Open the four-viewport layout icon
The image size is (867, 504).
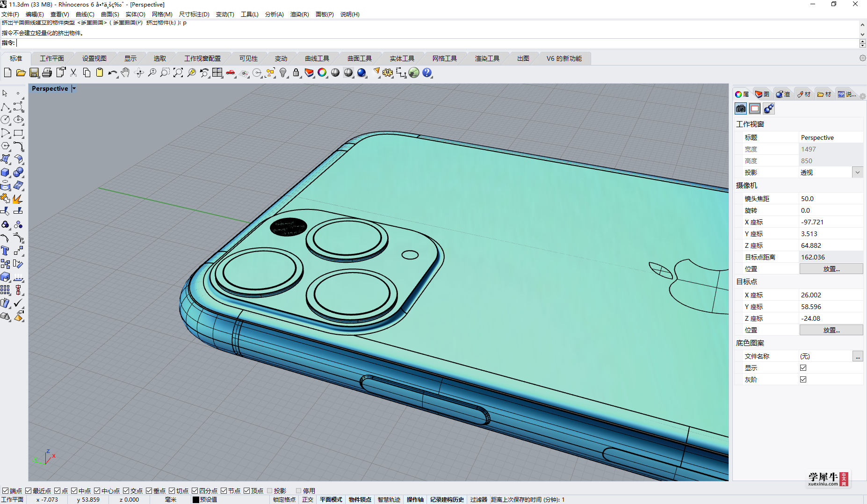[217, 72]
